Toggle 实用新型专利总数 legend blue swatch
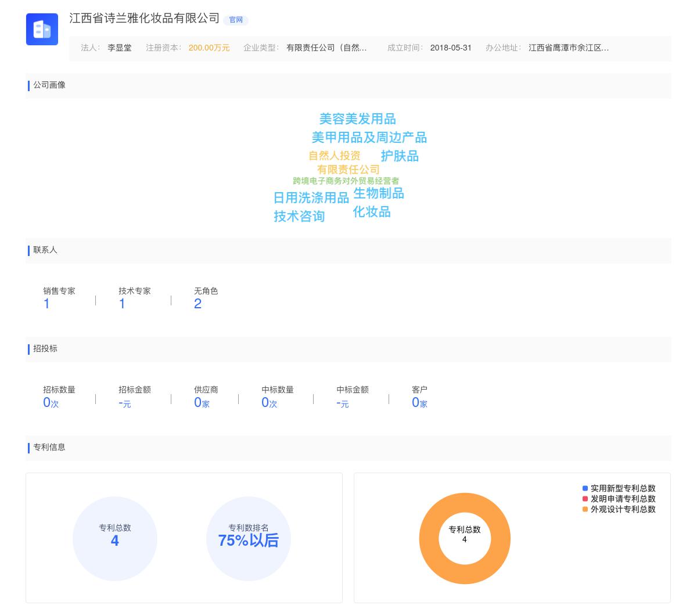Screen dimensions: 697x616 [x=585, y=488]
